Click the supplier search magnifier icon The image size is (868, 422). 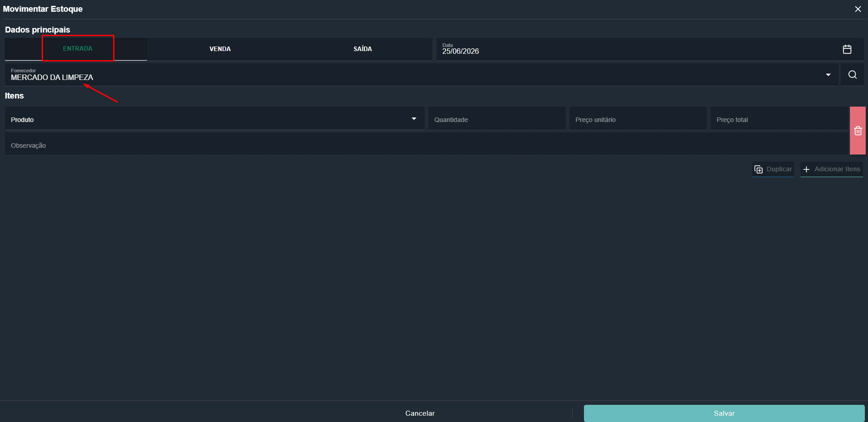pyautogui.click(x=853, y=75)
